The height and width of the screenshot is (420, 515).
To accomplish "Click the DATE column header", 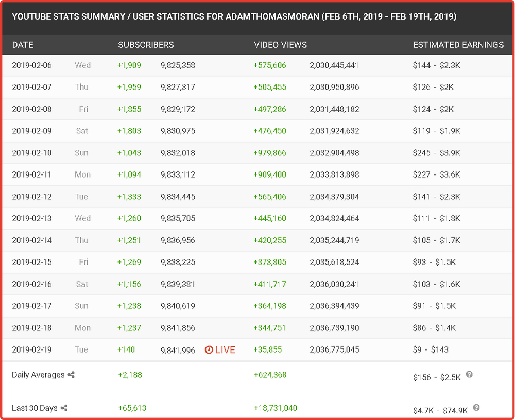I will pos(23,45).
